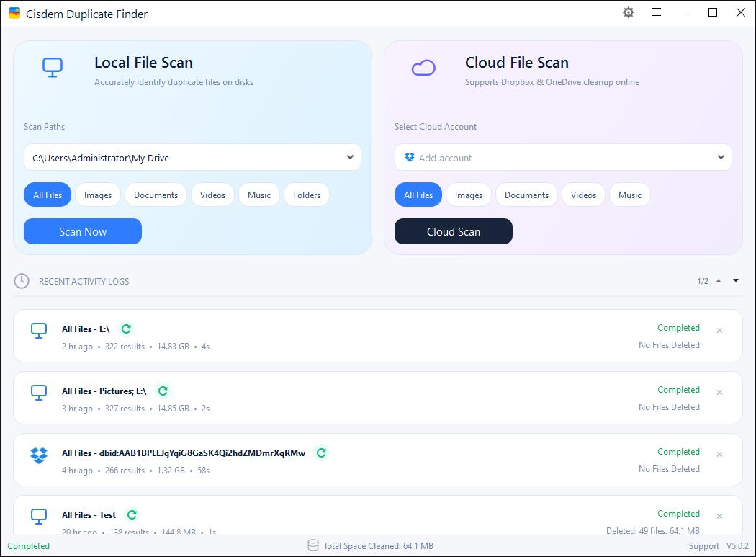Click the Cloud Scan button
756x557 pixels.
pos(453,231)
